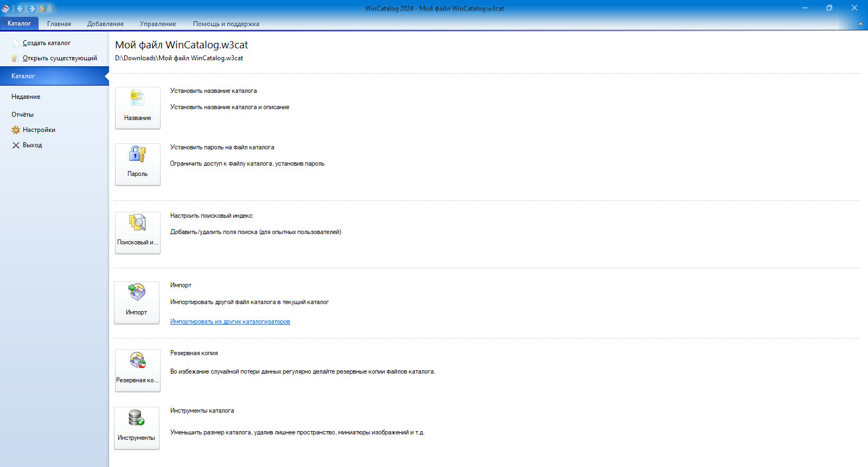The width and height of the screenshot is (868, 467).
Task: Click the Открыть существующий folder icon
Action: pyautogui.click(x=16, y=58)
